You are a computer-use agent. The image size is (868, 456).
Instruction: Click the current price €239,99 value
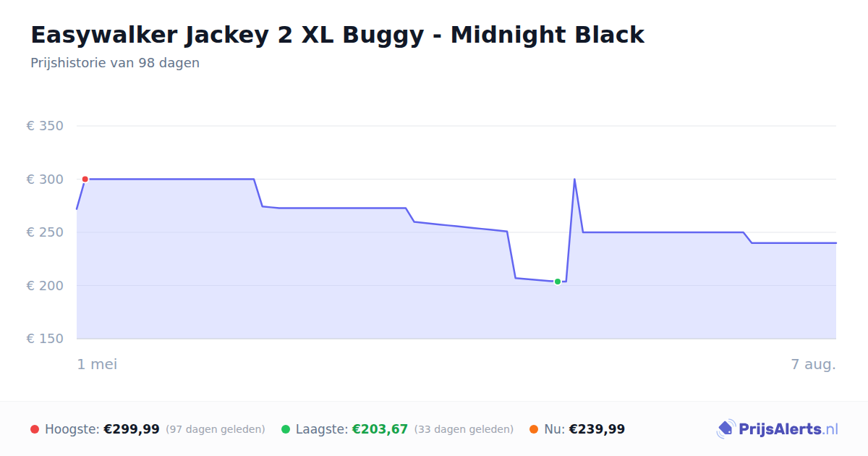[x=597, y=429]
